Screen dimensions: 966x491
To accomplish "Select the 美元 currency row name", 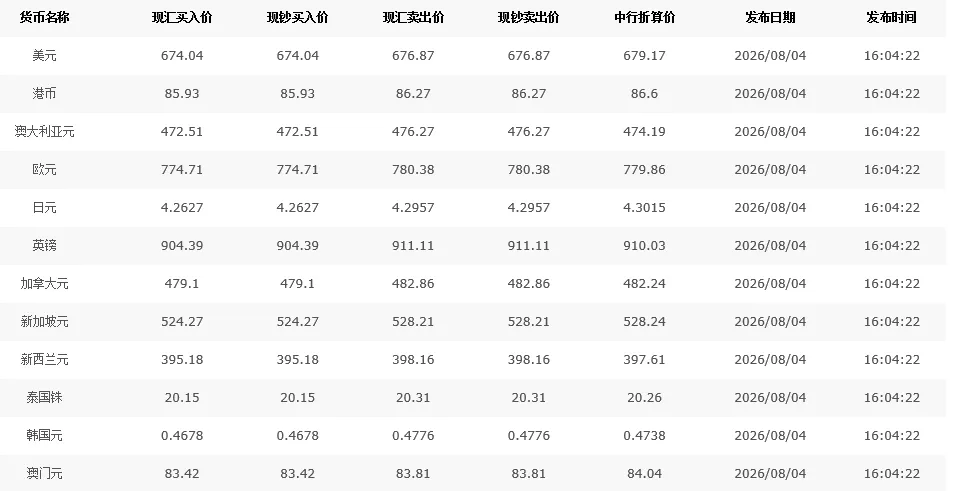I will [x=44, y=55].
